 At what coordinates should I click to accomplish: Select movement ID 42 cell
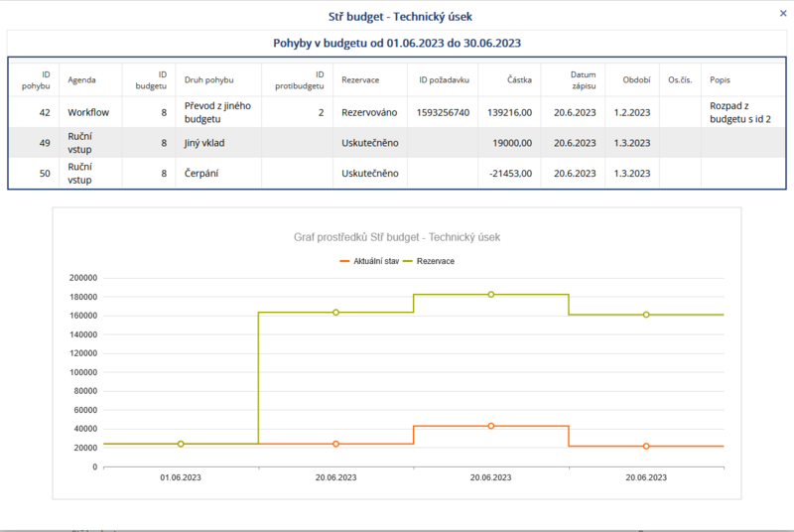tap(45, 112)
